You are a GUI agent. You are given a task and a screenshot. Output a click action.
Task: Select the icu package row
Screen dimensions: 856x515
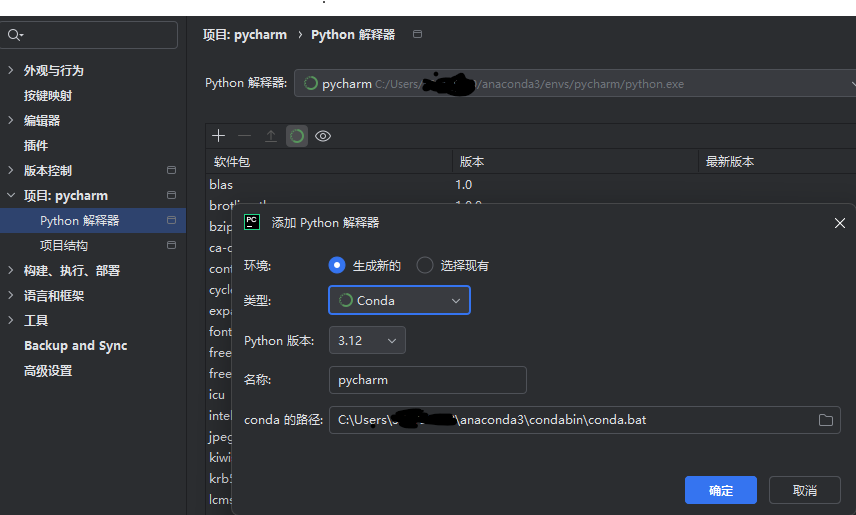pos(217,394)
